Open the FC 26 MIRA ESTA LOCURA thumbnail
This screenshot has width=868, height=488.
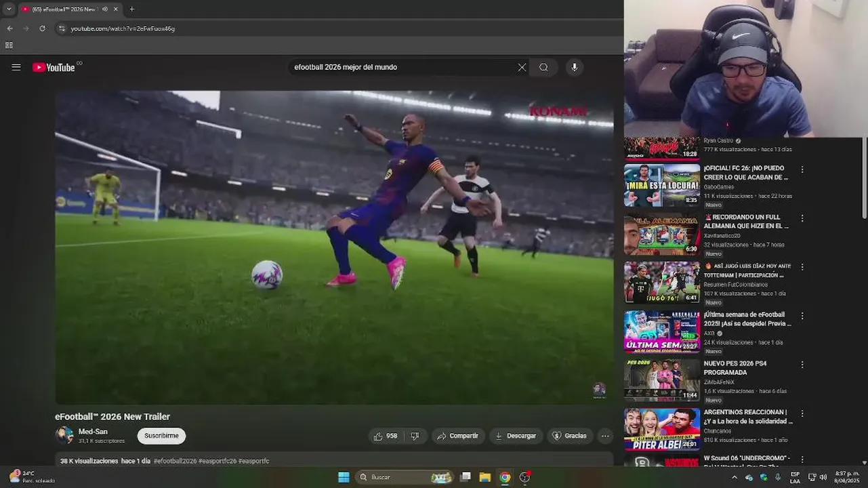click(662, 185)
